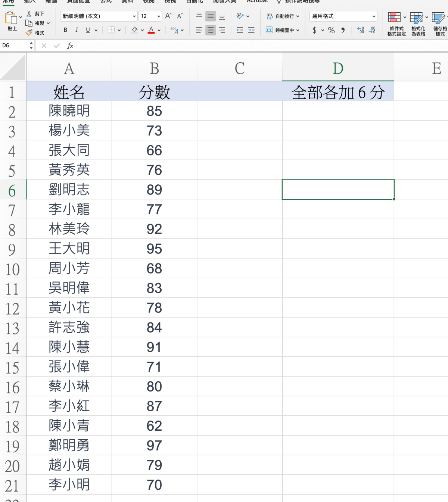Select column D header
The image size is (448, 502).
pyautogui.click(x=338, y=68)
